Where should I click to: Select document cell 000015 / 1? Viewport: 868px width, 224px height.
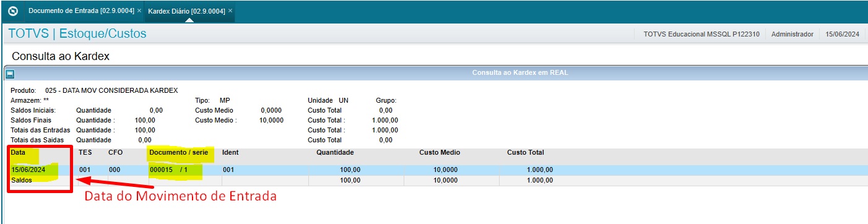[168, 170]
